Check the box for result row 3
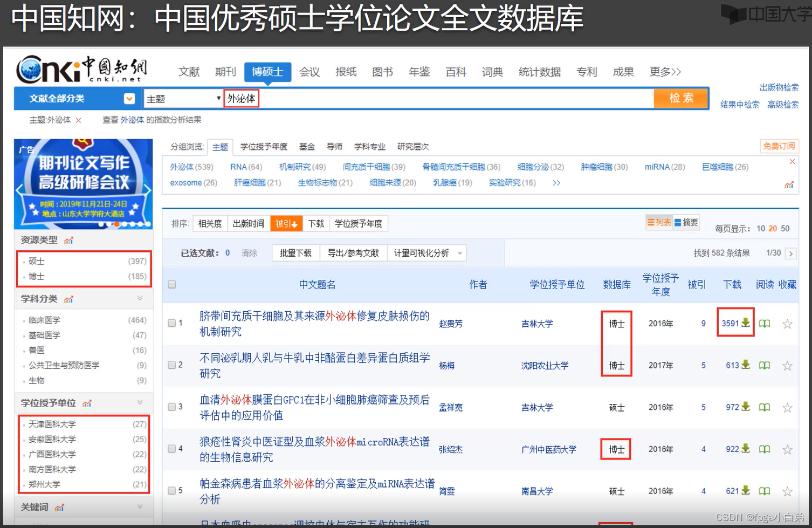Image resolution: width=812 pixels, height=528 pixels. tap(171, 407)
